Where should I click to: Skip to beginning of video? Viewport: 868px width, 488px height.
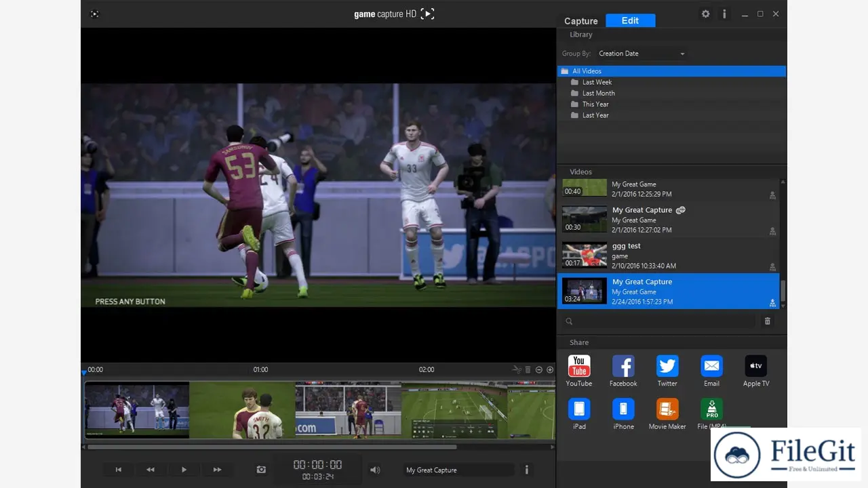point(119,469)
